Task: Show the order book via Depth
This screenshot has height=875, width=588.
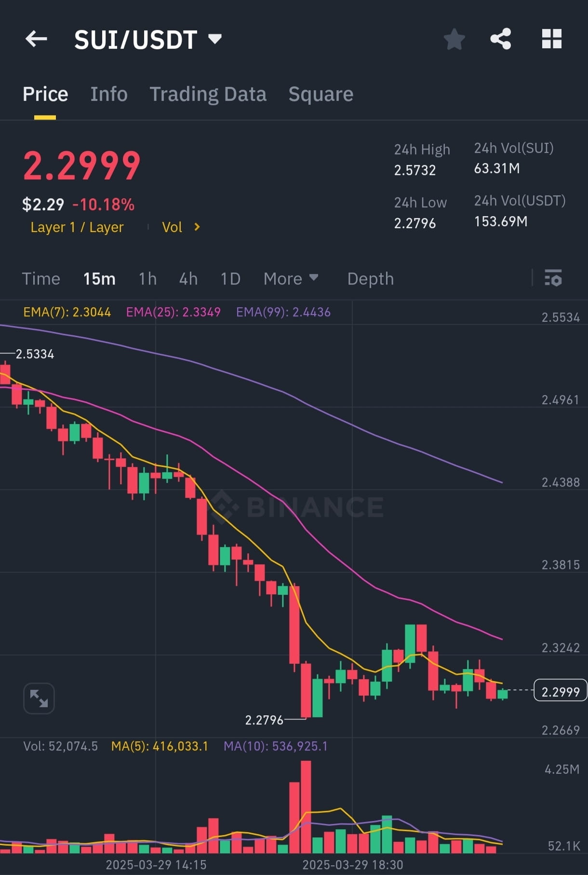Action: click(370, 278)
